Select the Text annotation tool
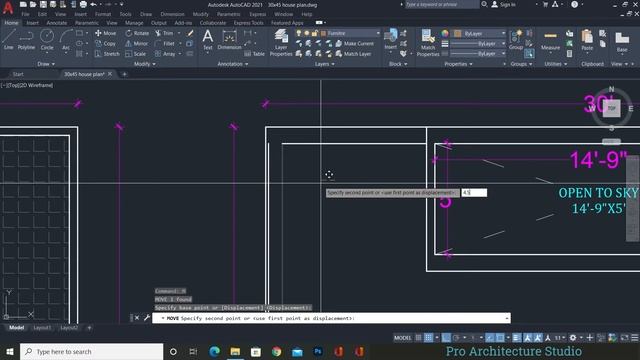 tap(208, 40)
